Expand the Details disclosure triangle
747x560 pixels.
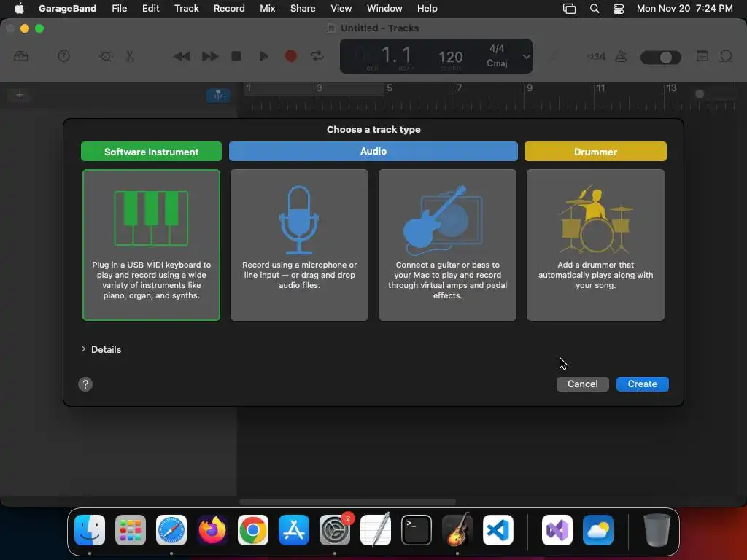pos(83,349)
